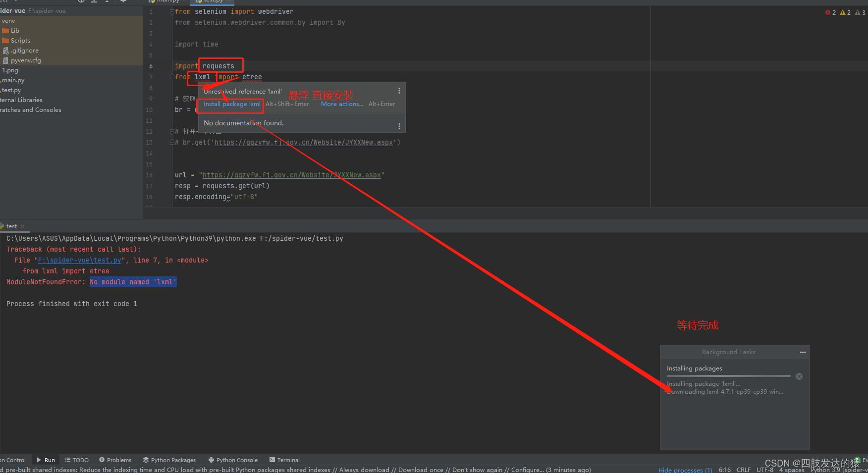Viewport: 868px width, 473px height.
Task: Select 1.png in the project tree
Action: 10,70
